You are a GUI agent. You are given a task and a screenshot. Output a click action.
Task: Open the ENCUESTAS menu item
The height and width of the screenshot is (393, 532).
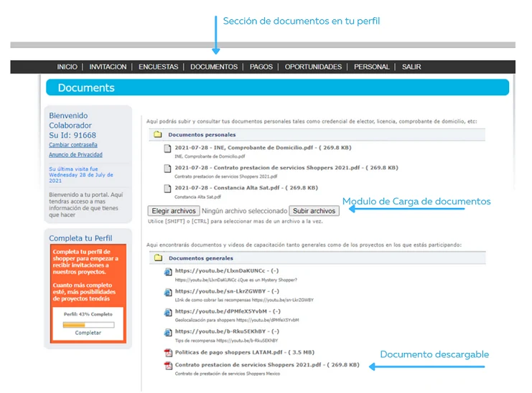tap(158, 67)
